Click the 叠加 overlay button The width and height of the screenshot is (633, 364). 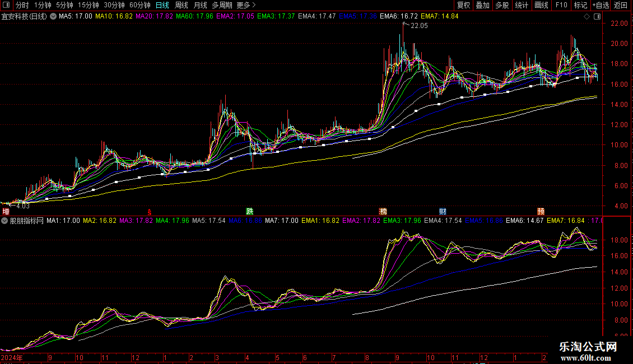click(483, 5)
